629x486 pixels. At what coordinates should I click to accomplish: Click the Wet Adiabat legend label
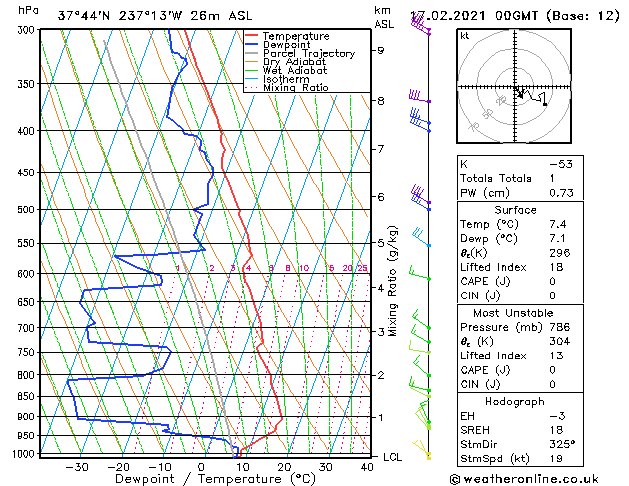tap(295, 70)
